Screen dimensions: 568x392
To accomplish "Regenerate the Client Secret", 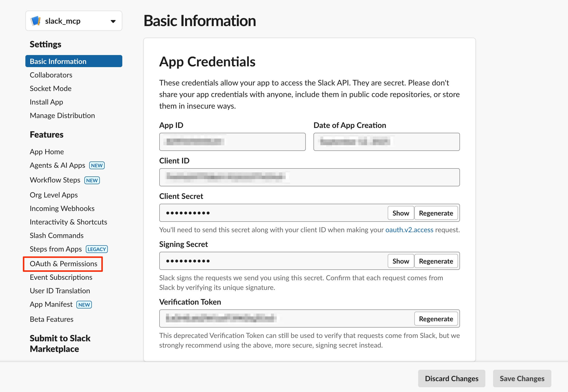I will click(436, 213).
